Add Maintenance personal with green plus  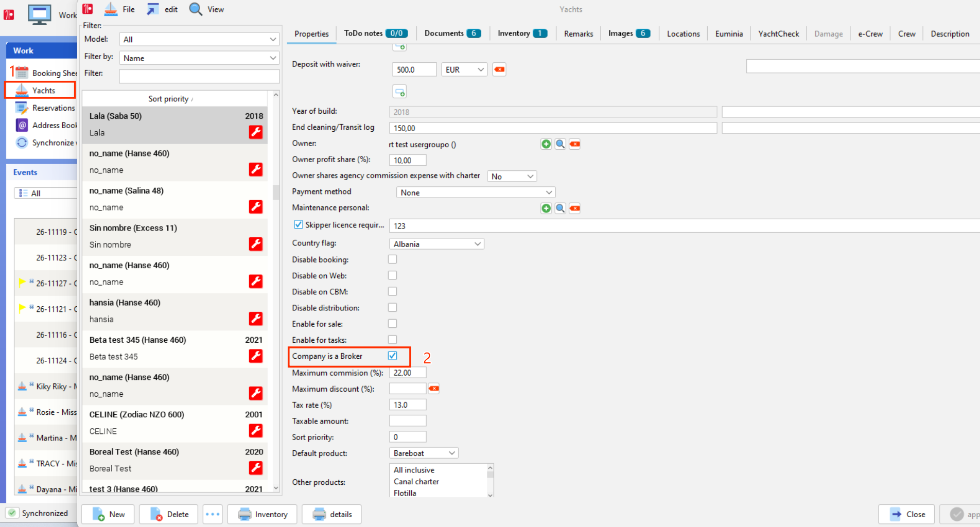546,208
